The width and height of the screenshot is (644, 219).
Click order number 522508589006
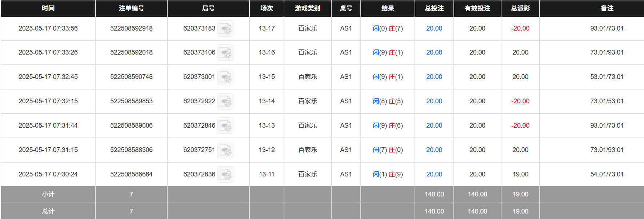tap(131, 126)
